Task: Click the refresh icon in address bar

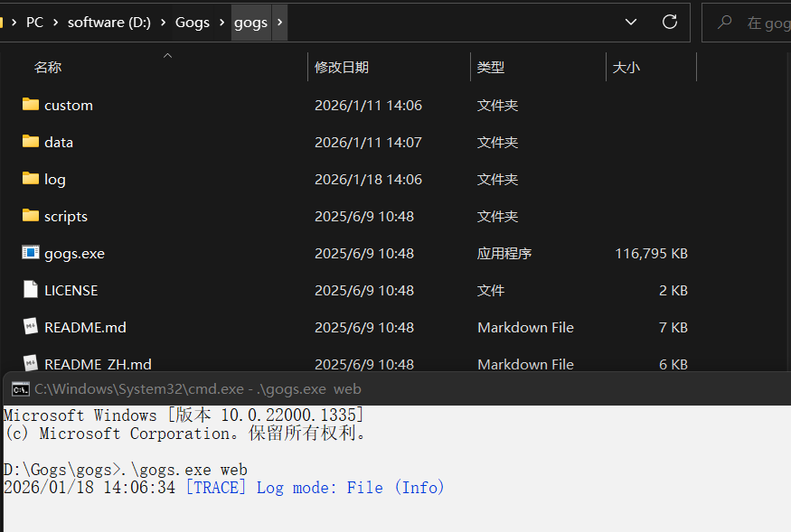Action: (x=670, y=22)
